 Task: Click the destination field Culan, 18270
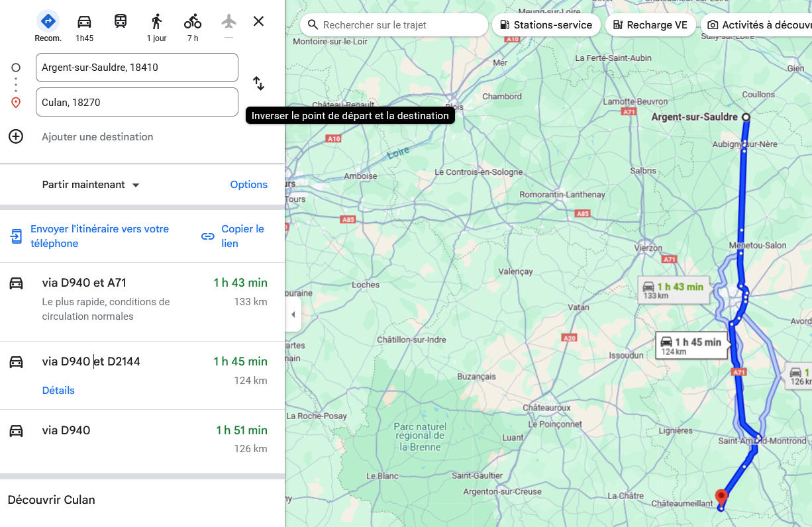pyautogui.click(x=137, y=102)
